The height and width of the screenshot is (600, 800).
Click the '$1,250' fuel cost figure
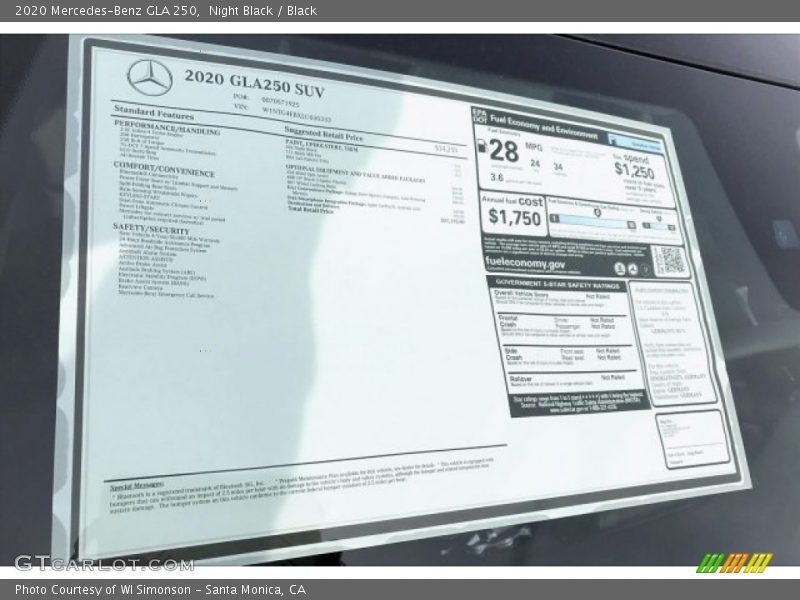pos(634,170)
